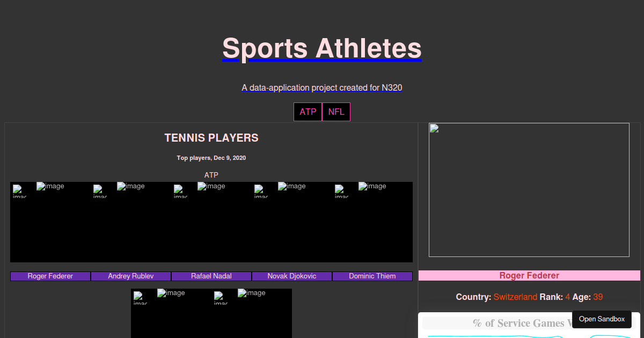The height and width of the screenshot is (338, 644).
Task: Select the Roger Federer name button
Action: pos(50,276)
